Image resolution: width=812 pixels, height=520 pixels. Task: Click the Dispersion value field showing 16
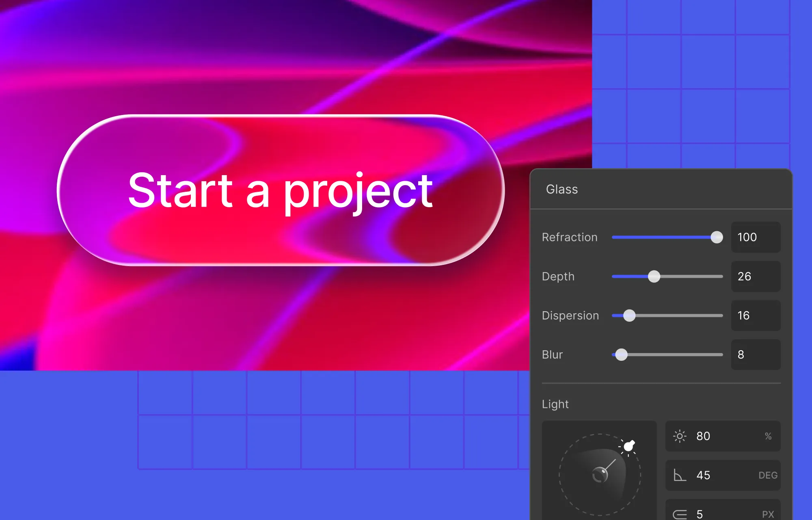tap(755, 316)
